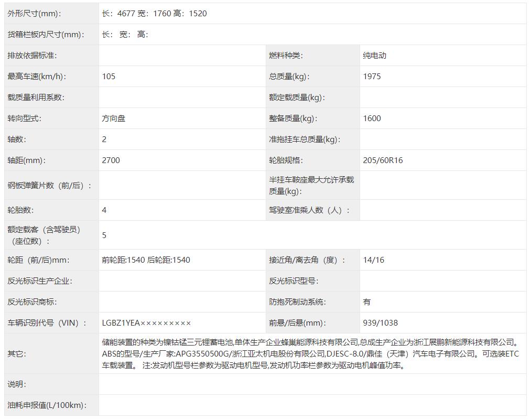Select the 轮胎数 value 4

(x=104, y=210)
